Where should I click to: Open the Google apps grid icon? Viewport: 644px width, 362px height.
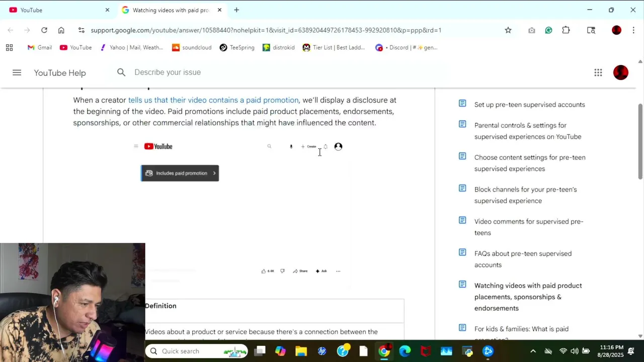coord(598,72)
